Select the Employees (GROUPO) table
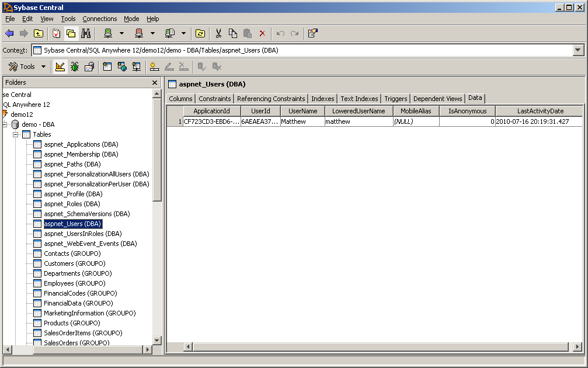This screenshot has width=588, height=368. tap(74, 283)
